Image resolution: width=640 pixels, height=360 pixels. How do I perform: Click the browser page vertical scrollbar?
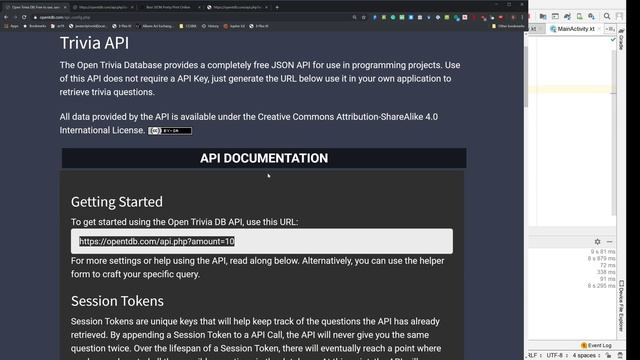pos(526,78)
